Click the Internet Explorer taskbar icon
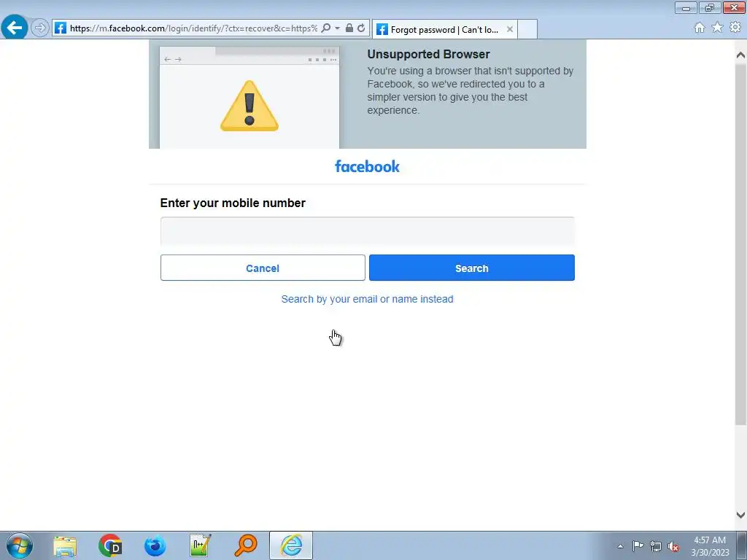This screenshot has width=747, height=560. click(291, 545)
